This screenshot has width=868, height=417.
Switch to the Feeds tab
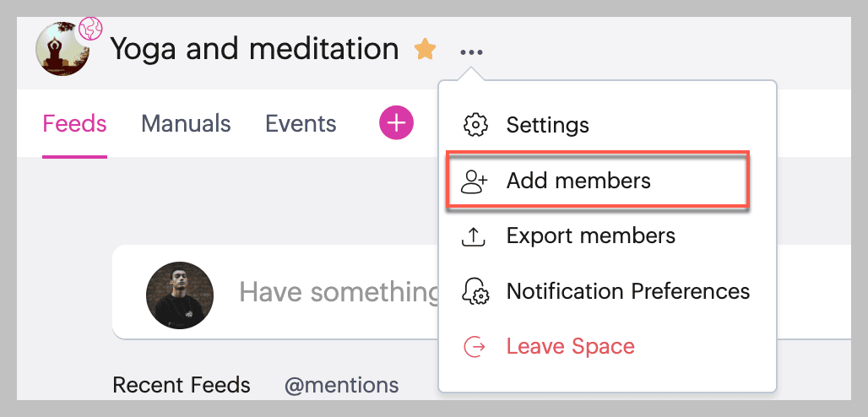(x=74, y=124)
